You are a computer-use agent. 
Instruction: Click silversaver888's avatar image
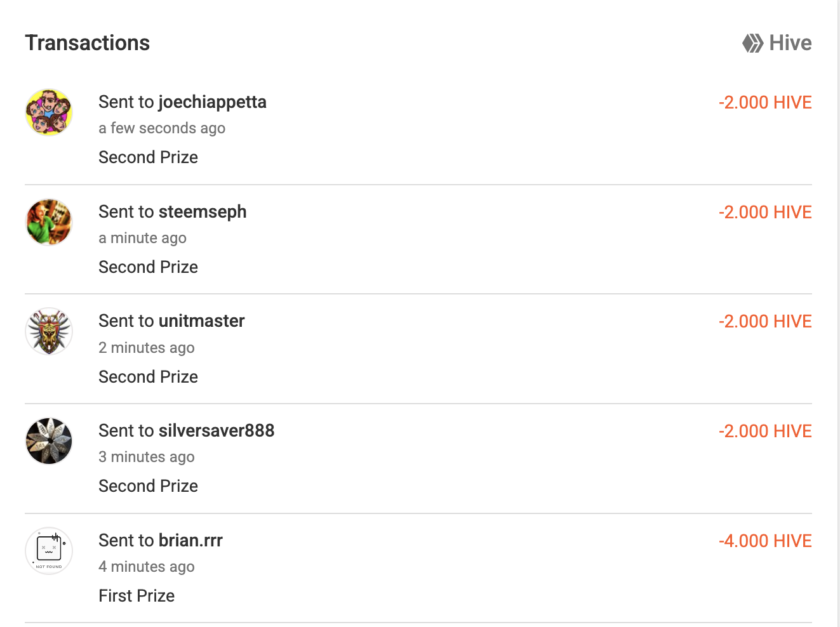pyautogui.click(x=49, y=441)
